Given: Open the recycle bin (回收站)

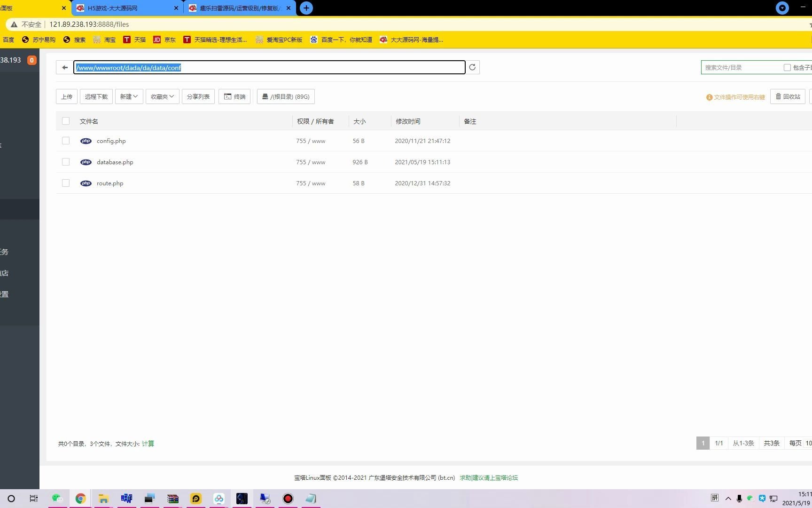Looking at the screenshot, I should coord(788,96).
